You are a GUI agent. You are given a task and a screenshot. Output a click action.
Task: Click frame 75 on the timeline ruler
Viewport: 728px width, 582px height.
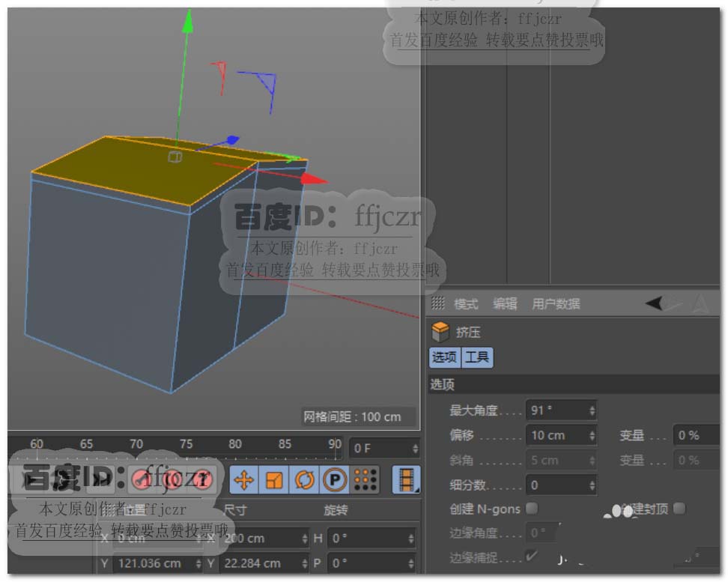pyautogui.click(x=186, y=444)
